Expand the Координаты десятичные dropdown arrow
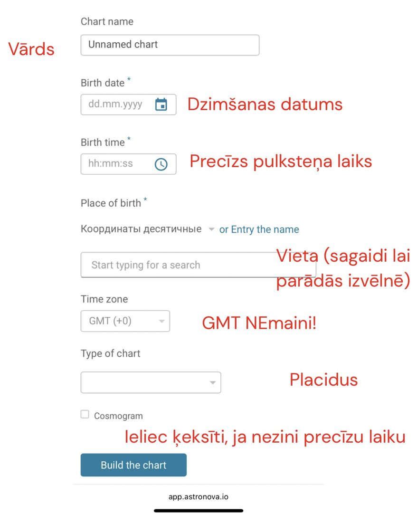Viewport: 417px width, 532px height. click(x=211, y=229)
